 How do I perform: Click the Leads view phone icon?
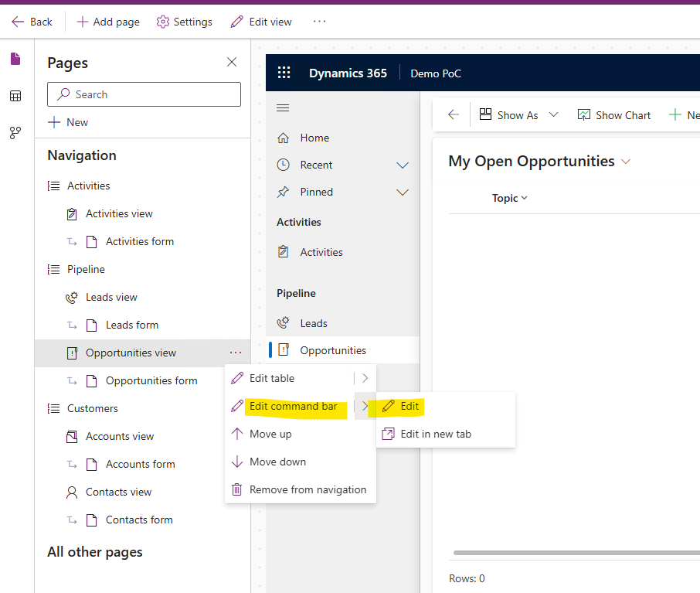pyautogui.click(x=72, y=298)
